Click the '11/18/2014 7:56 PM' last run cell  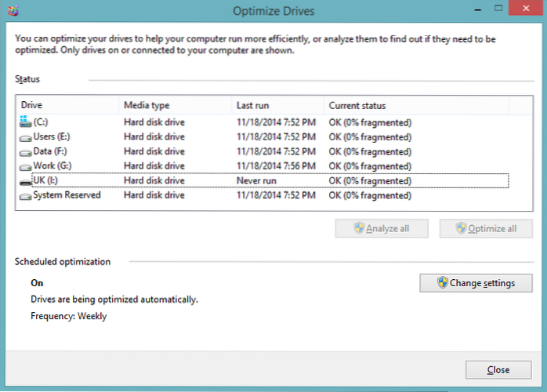point(276,165)
